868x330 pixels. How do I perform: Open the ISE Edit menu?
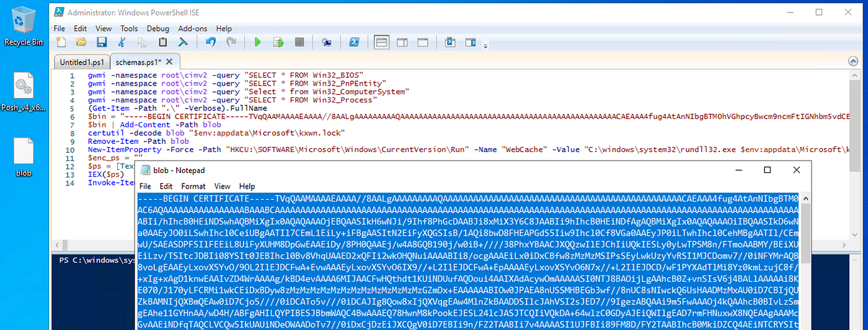tap(80, 29)
